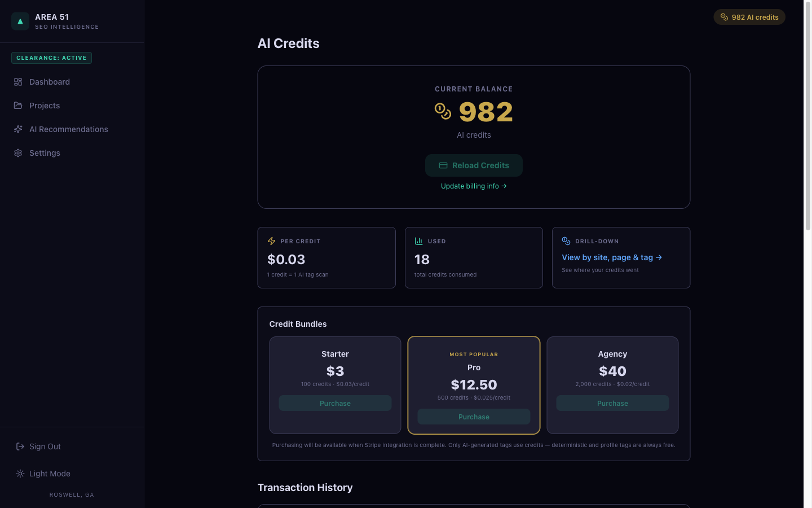This screenshot has height=508, width=812.
Task: Click the Dashboard grid icon in sidebar
Action: pyautogui.click(x=18, y=82)
